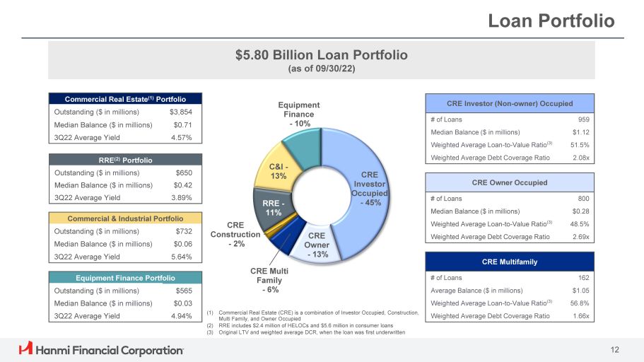
Task: Click the $3,854 outstanding CRE value
Action: pos(181,112)
